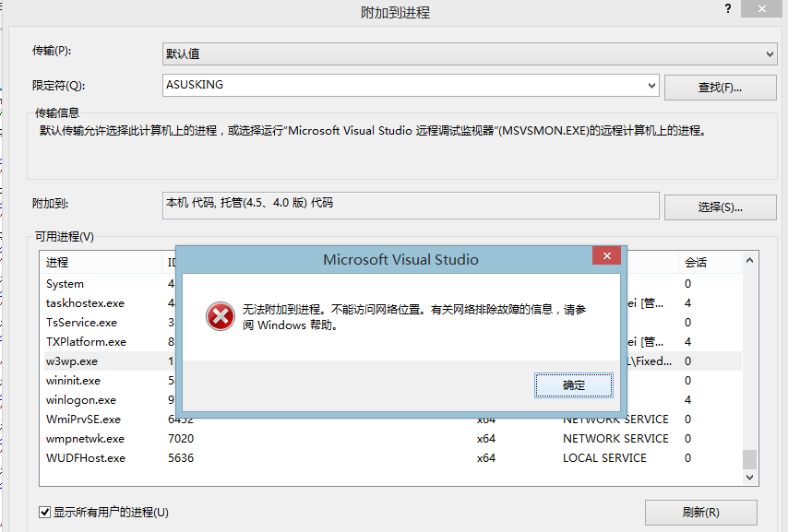Close the 附加到进程 dialog window
The width and height of the screenshot is (788, 532).
[x=762, y=8]
